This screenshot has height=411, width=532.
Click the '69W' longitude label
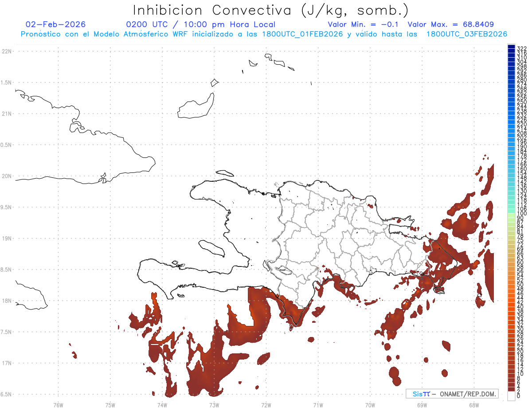pos(422,405)
